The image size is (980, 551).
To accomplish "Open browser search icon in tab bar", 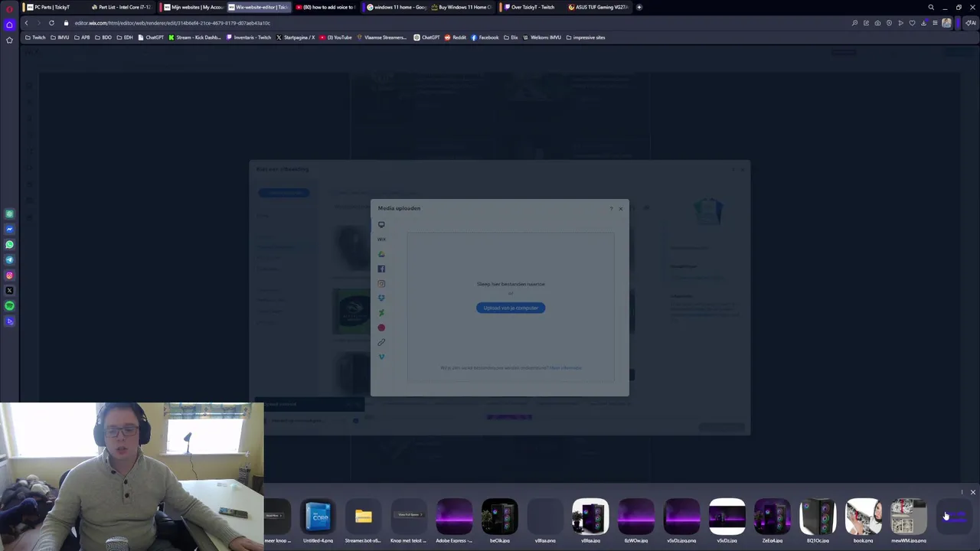I will 931,8.
